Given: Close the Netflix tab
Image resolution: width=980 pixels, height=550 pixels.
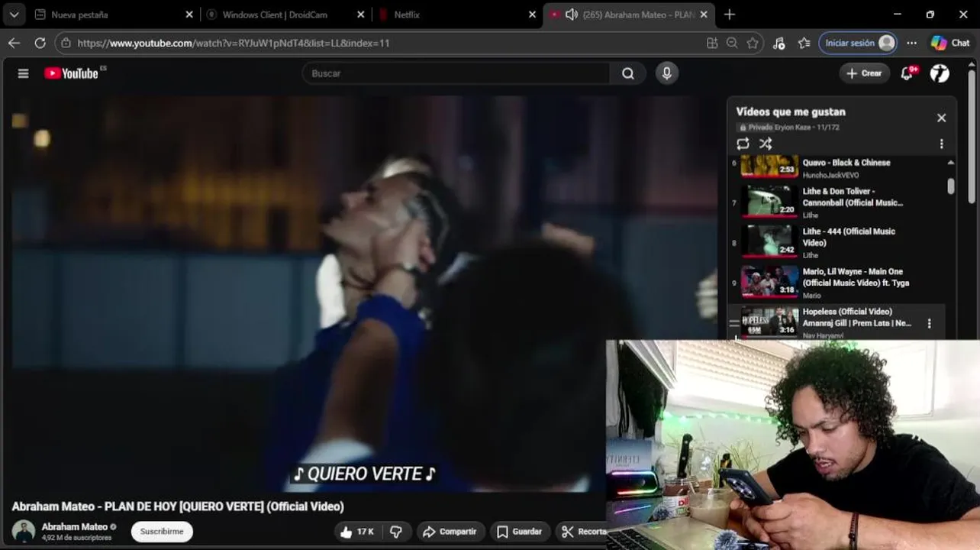Looking at the screenshot, I should (x=532, y=15).
